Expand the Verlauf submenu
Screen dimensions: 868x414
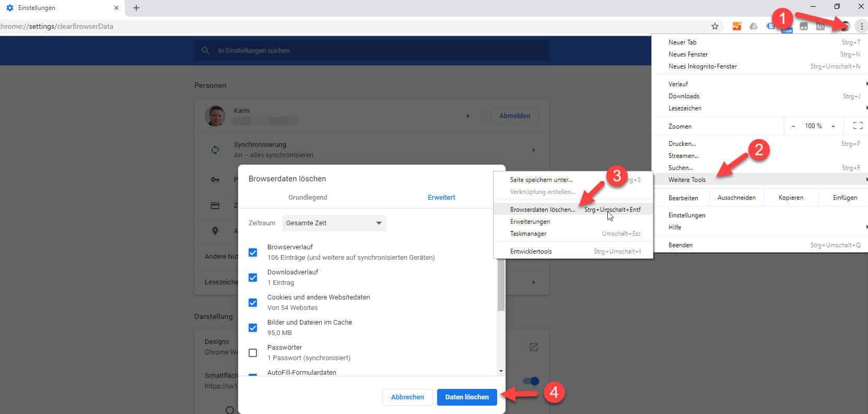(x=678, y=84)
